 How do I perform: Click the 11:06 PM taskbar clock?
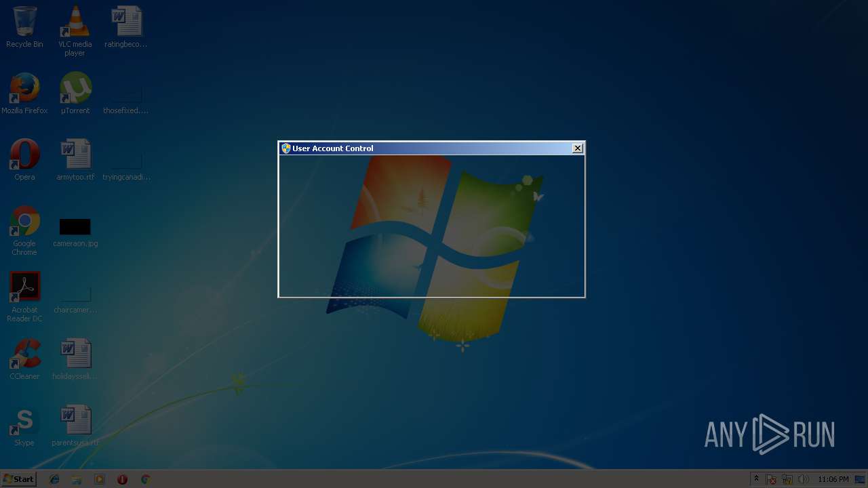pos(833,479)
